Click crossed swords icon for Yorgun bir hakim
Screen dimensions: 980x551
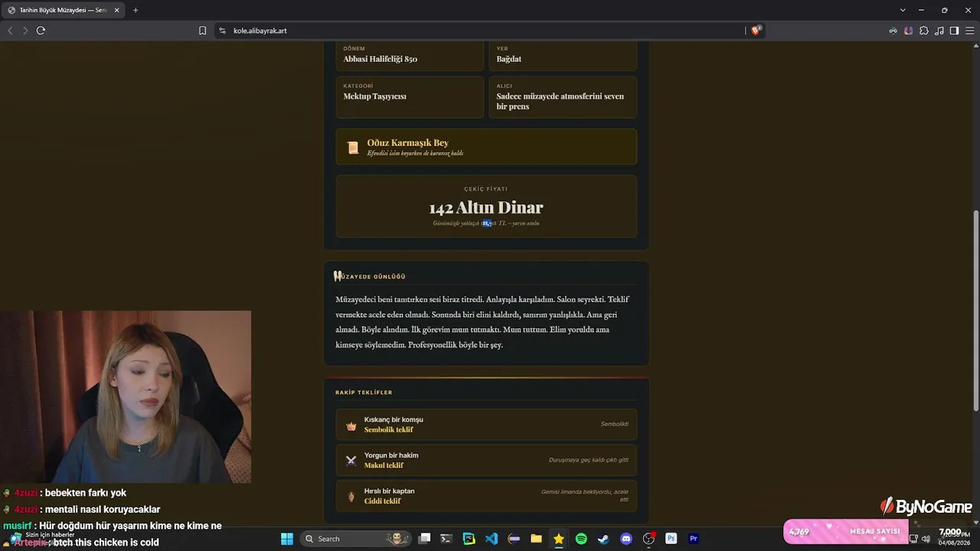pyautogui.click(x=351, y=461)
